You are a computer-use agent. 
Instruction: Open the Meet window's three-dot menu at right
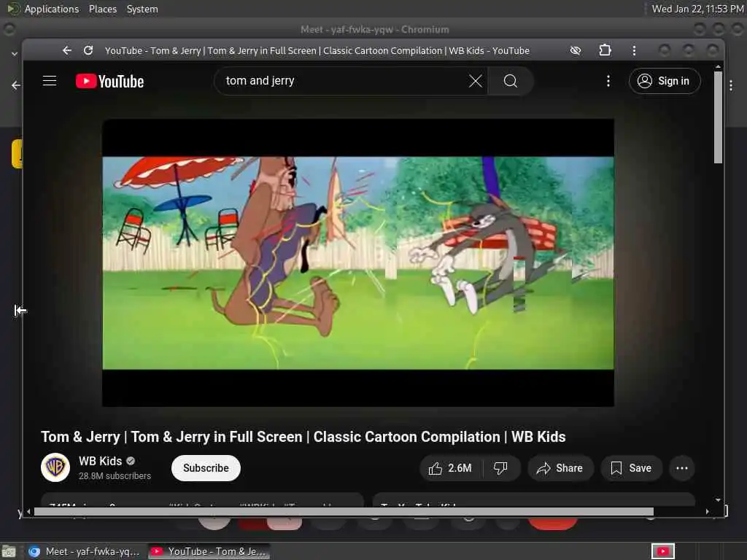[731, 85]
